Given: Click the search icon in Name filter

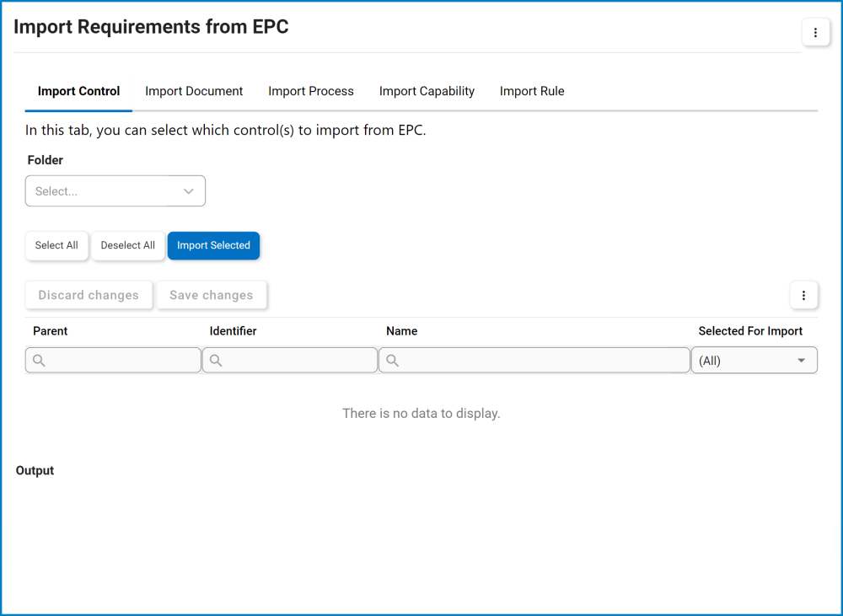Looking at the screenshot, I should [x=391, y=360].
